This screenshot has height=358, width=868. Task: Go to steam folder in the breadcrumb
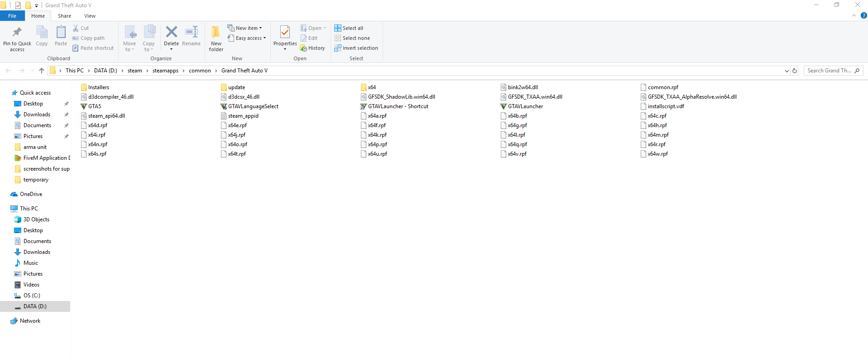[134, 71]
